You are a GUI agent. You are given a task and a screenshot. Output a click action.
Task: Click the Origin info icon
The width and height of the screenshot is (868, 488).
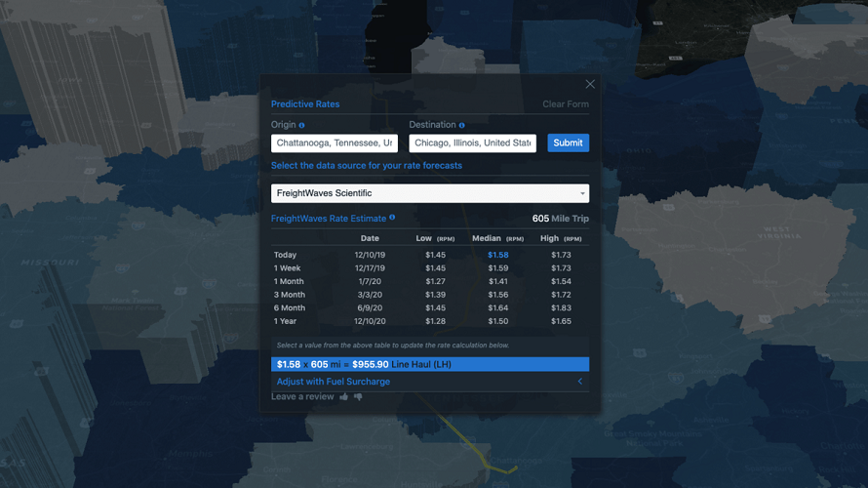point(301,125)
